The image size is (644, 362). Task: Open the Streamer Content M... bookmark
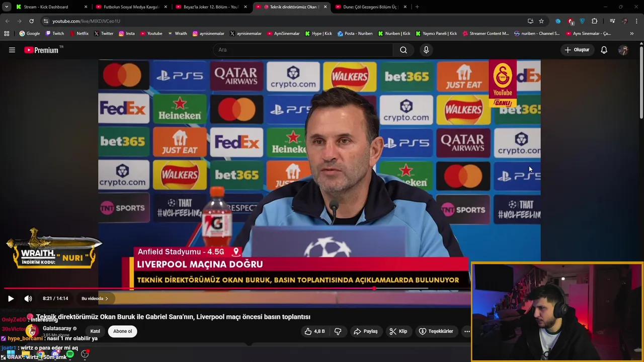click(486, 34)
